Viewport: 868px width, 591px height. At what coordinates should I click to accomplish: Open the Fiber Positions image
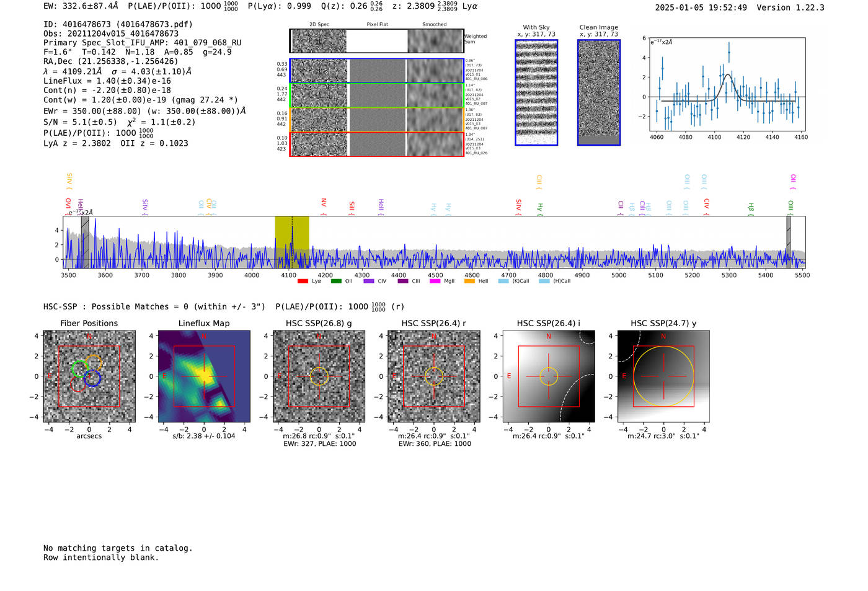pos(89,376)
